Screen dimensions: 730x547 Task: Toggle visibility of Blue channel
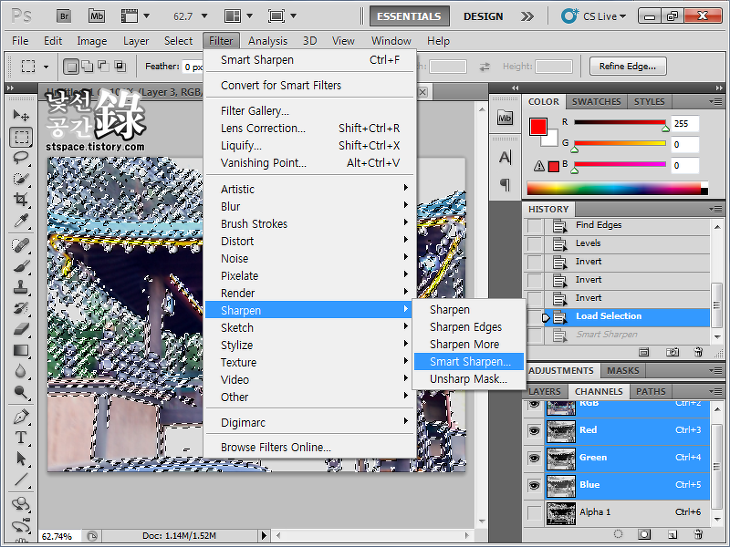[x=534, y=485]
